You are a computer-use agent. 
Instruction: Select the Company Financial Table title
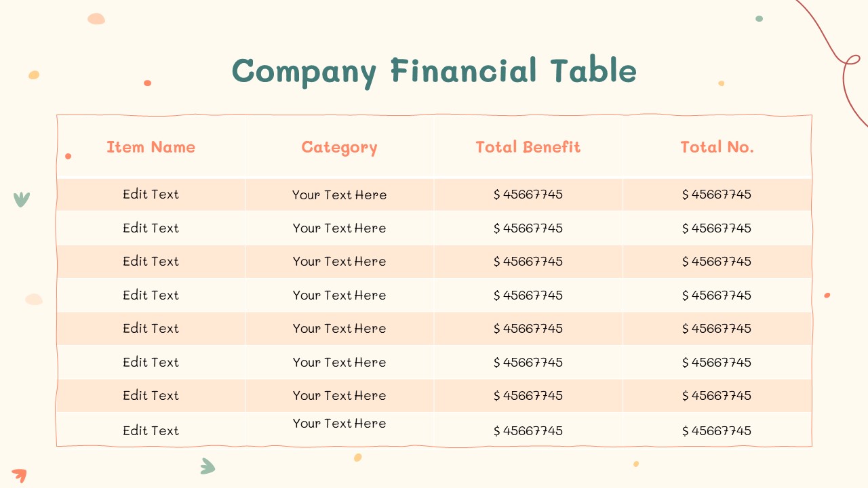point(434,71)
